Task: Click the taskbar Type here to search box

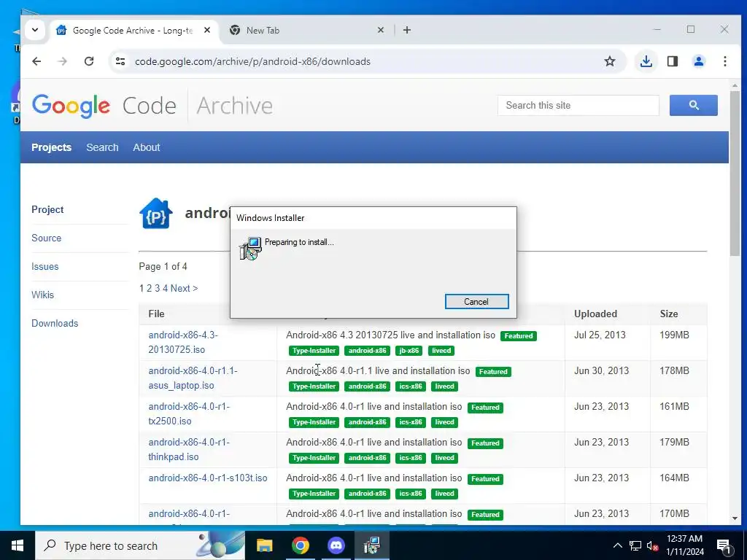Action: click(140, 545)
